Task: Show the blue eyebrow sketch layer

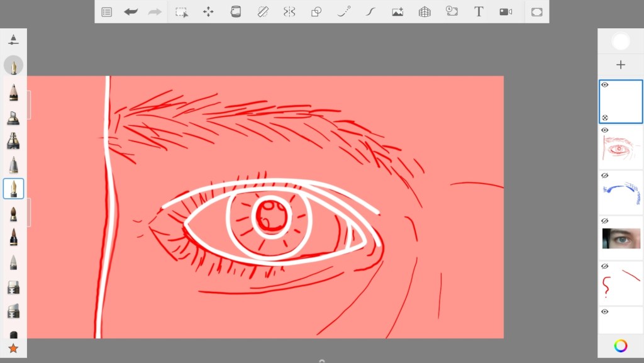Action: (605, 176)
